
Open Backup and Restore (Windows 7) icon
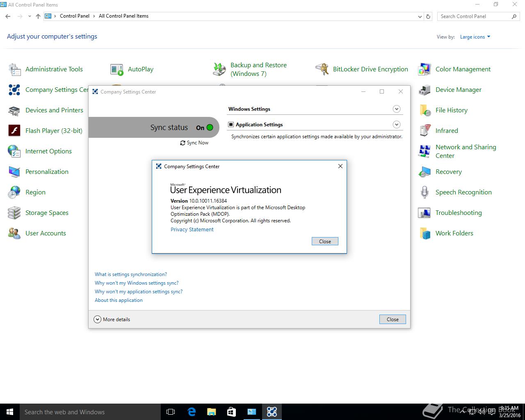pos(219,69)
